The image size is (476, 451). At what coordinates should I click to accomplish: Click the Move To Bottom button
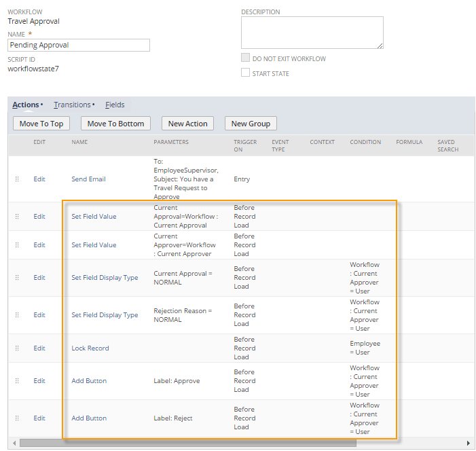(115, 124)
